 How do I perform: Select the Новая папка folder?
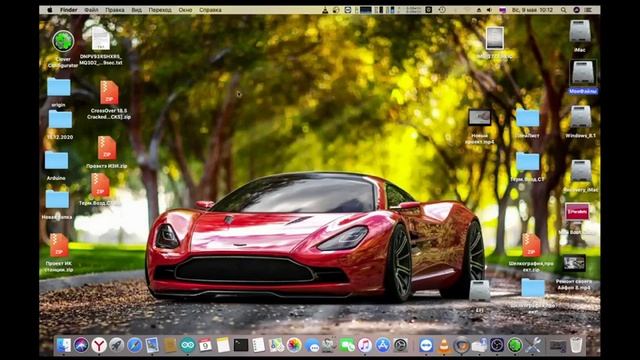pyautogui.click(x=57, y=200)
